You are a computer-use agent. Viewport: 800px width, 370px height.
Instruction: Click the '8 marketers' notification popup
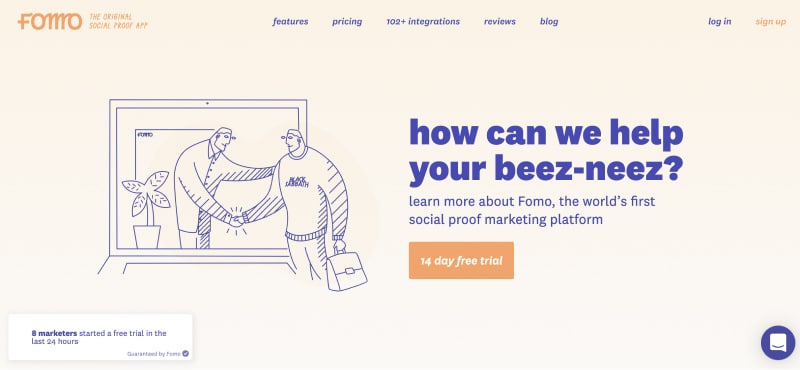click(x=101, y=337)
